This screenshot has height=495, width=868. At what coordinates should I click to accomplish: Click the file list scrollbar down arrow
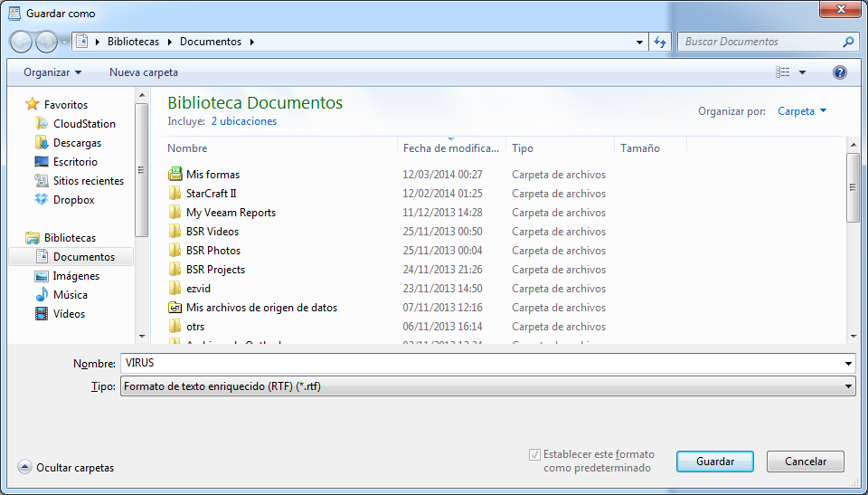click(853, 336)
